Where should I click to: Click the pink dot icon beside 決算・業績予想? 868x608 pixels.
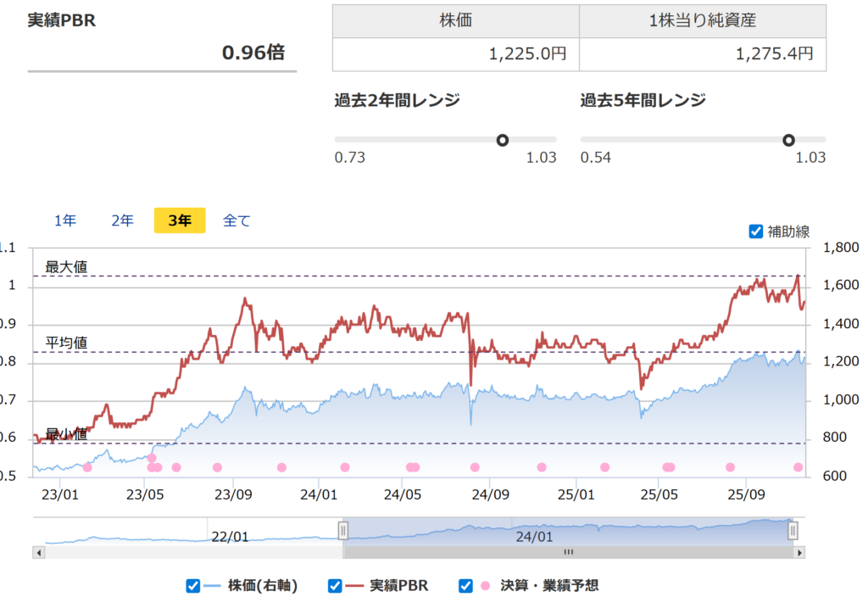[x=484, y=585]
